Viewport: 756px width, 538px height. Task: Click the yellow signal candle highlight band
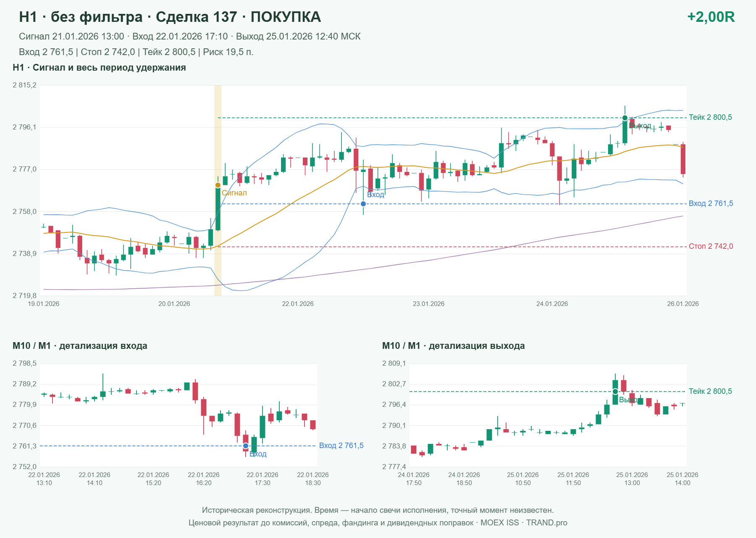click(218, 190)
